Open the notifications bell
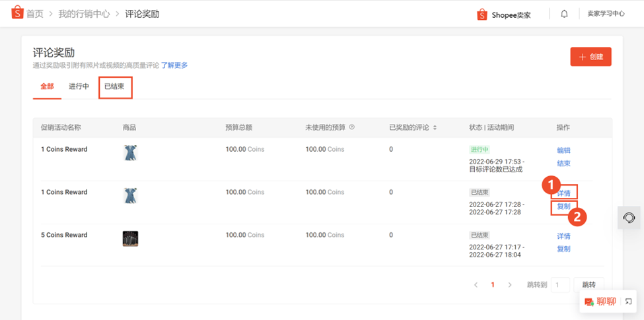Image resolution: width=644 pixels, height=320 pixels. (x=564, y=14)
